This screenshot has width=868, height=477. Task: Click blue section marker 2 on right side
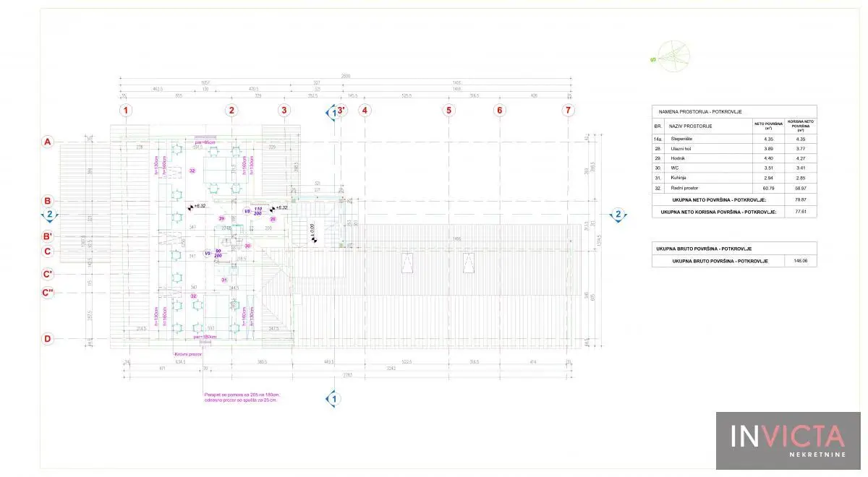618,214
